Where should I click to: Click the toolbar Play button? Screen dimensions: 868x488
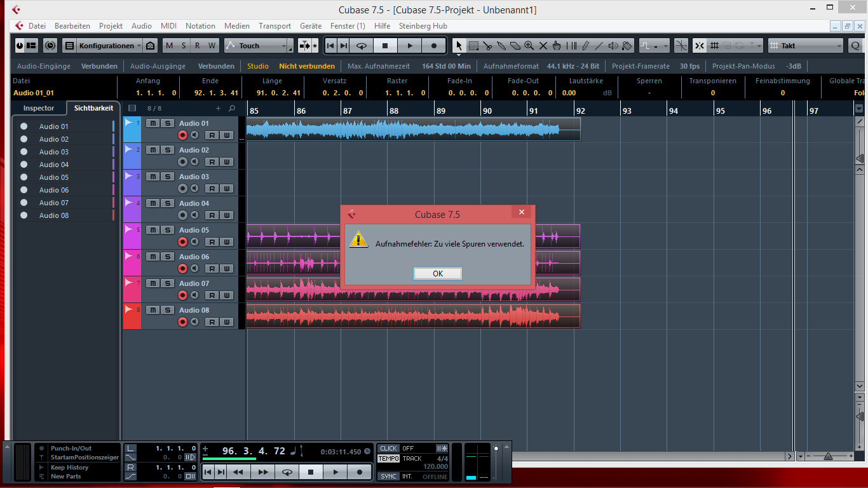(x=410, y=46)
